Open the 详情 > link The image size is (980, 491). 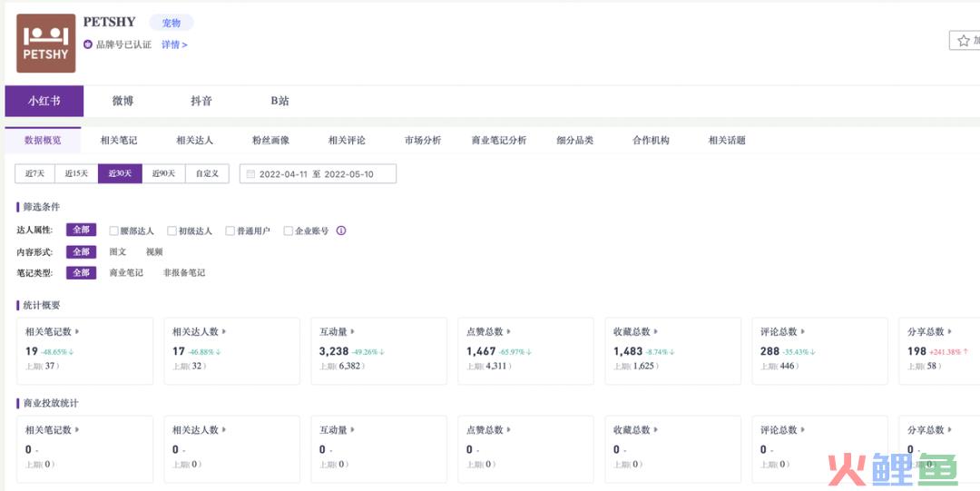click(174, 44)
